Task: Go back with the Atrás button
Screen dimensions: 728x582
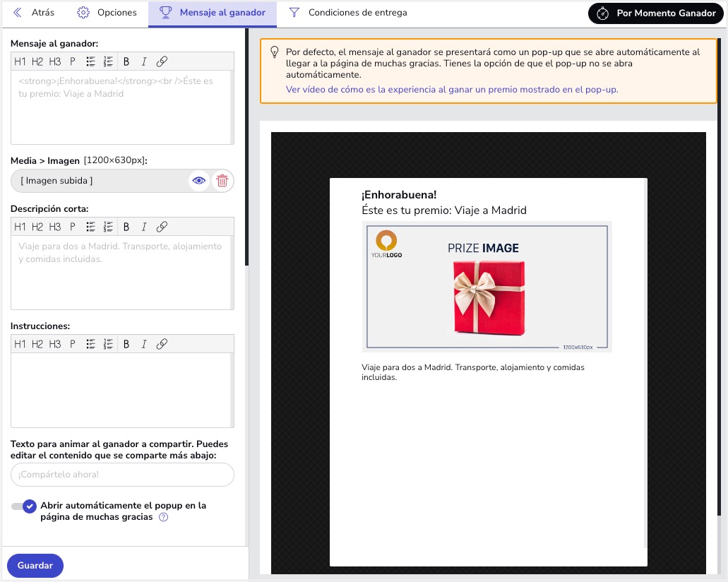Action: pos(34,13)
